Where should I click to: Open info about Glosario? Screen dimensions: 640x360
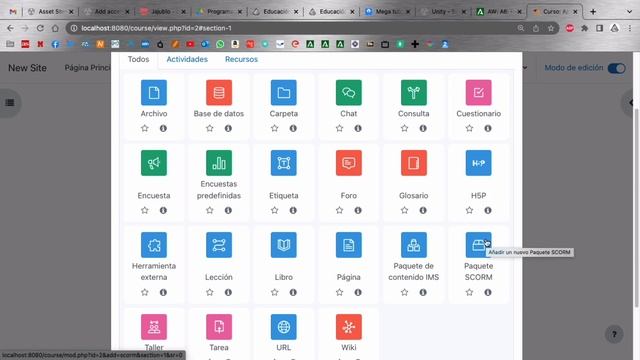coord(423,210)
